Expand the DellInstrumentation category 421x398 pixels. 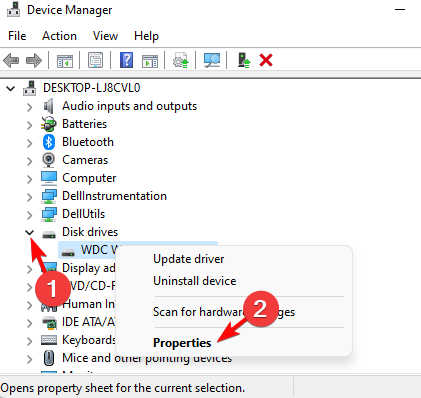[x=30, y=197]
